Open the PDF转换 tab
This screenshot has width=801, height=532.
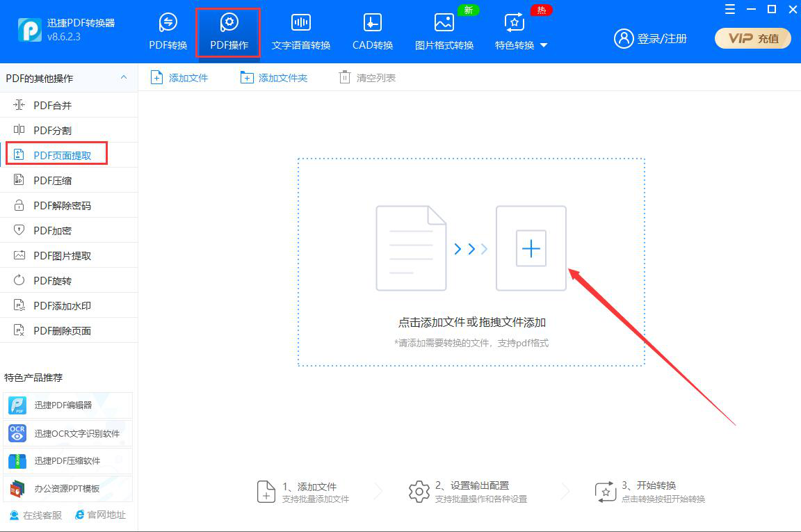[168, 32]
